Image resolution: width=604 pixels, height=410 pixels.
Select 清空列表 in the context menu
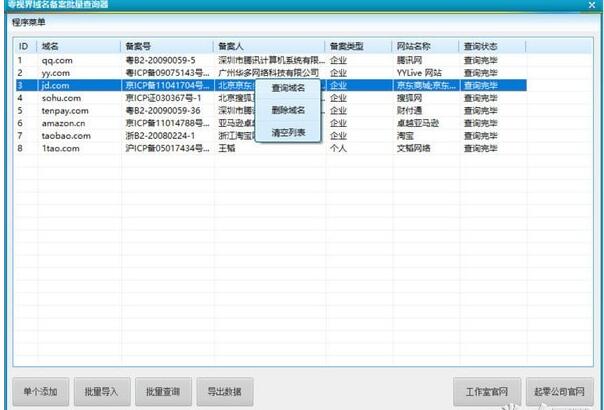pos(288,132)
